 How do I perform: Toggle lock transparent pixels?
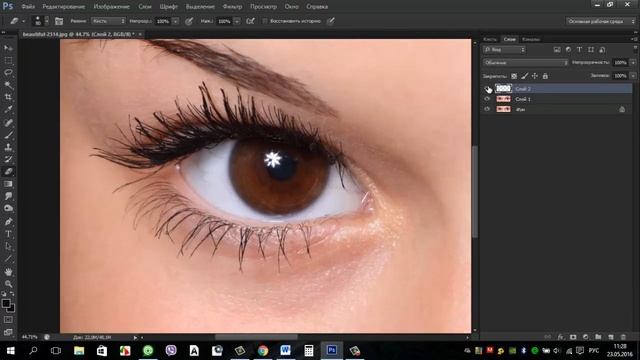click(514, 76)
